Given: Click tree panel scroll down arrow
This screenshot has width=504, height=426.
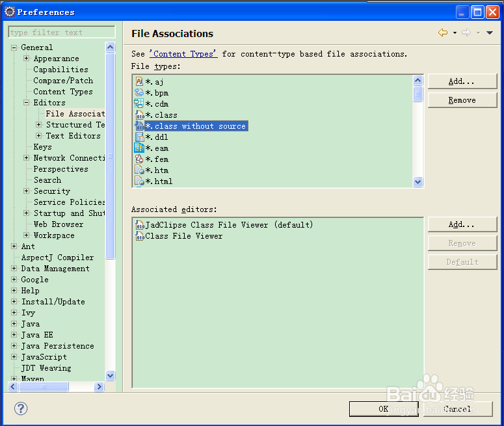Looking at the screenshot, I should tap(111, 375).
